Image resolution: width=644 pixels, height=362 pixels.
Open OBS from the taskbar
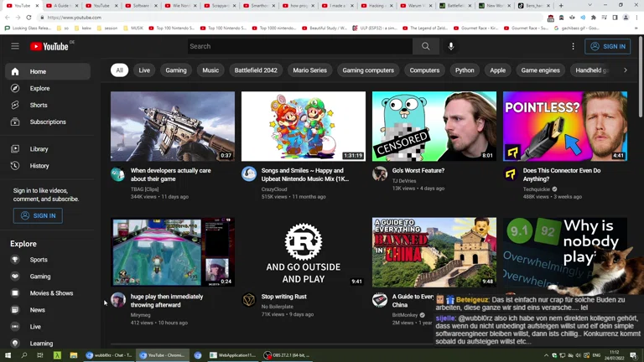[x=287, y=355]
